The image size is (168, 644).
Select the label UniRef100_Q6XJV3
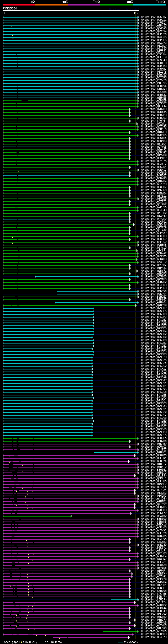154,43
